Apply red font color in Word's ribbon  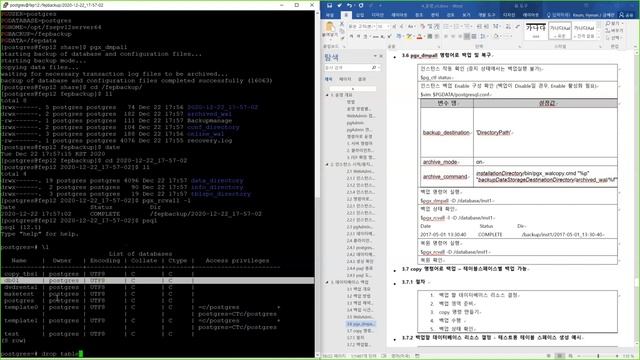tap(419, 37)
